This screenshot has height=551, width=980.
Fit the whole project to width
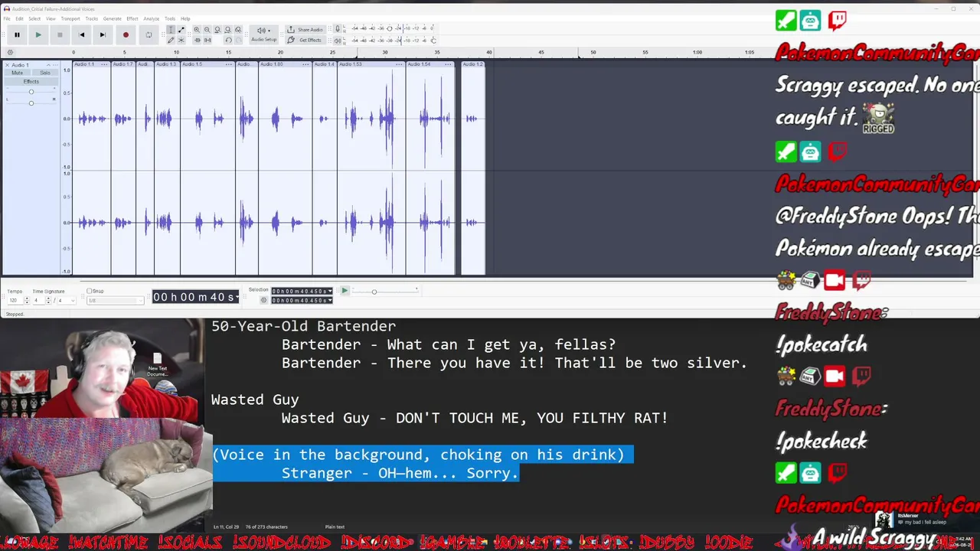point(227,30)
